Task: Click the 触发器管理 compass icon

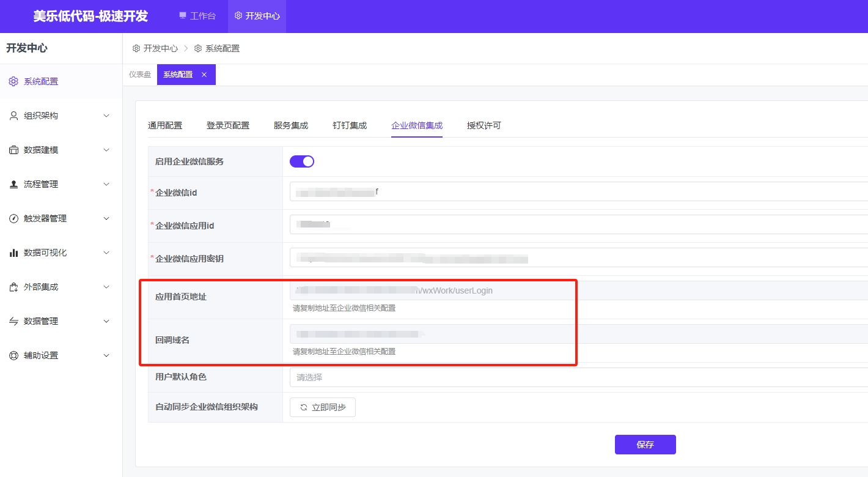Action: click(x=13, y=218)
